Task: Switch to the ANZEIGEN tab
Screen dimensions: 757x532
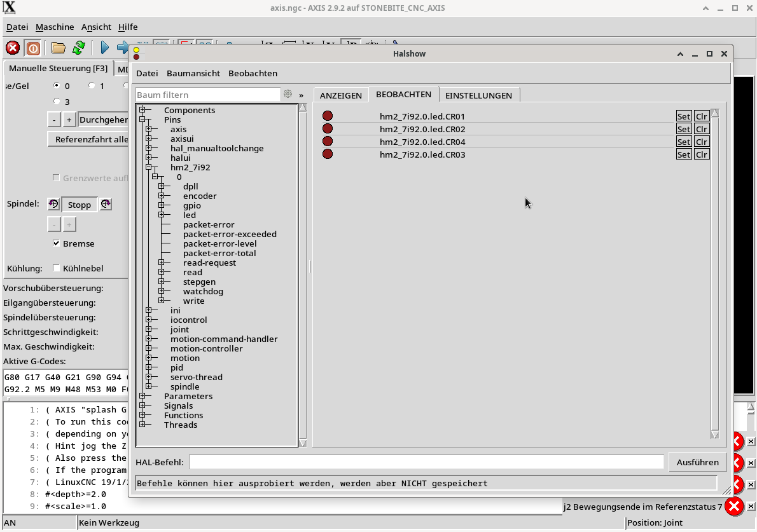Action: [341, 95]
